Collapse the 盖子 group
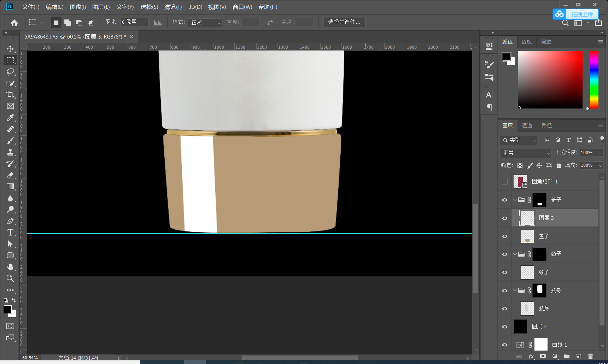 click(515, 200)
